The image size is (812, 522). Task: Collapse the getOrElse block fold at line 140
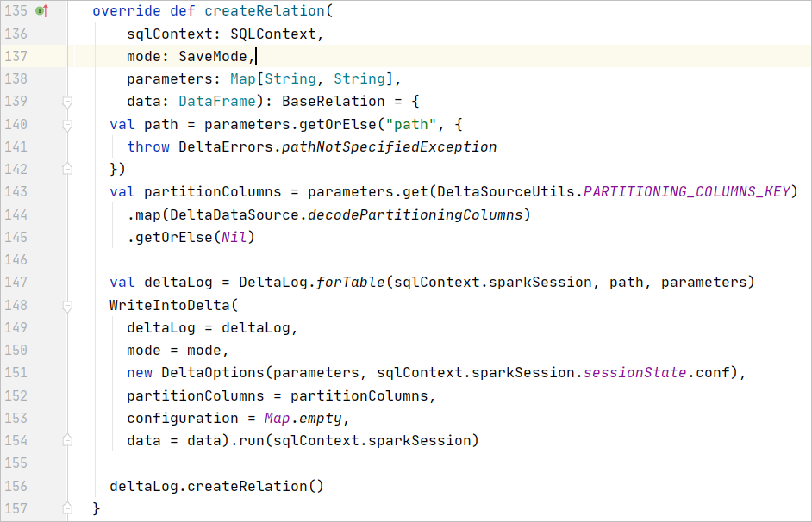(x=67, y=124)
